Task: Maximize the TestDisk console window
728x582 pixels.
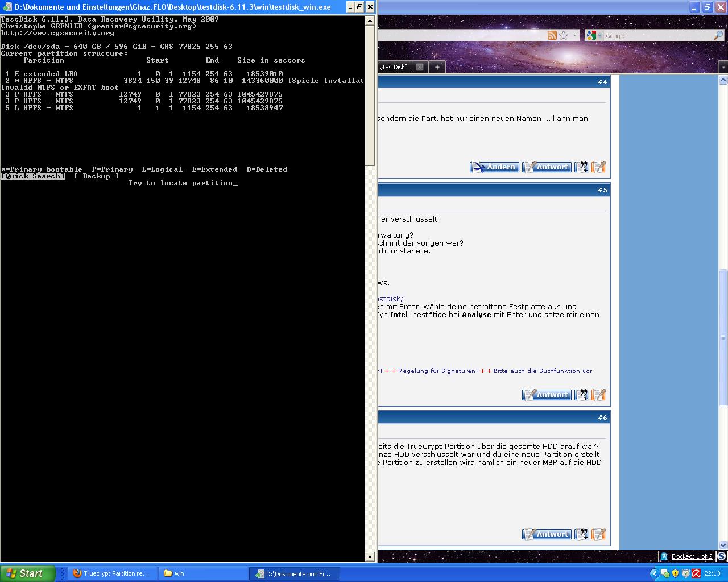Action: 359,7
